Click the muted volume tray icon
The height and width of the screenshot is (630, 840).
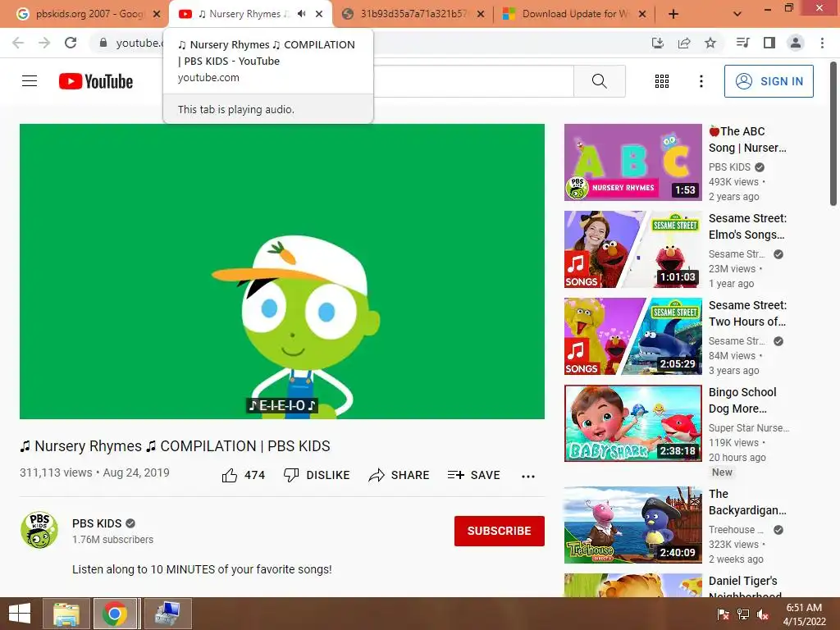pyautogui.click(x=763, y=614)
